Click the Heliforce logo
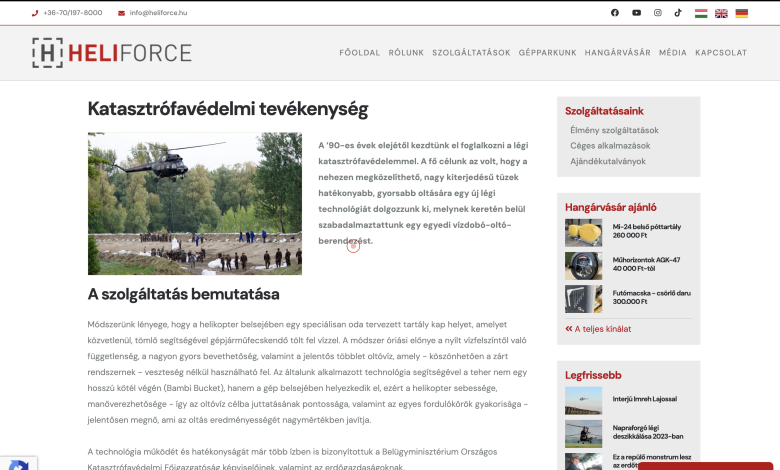Screen dimensions: 780x470 (111, 53)
